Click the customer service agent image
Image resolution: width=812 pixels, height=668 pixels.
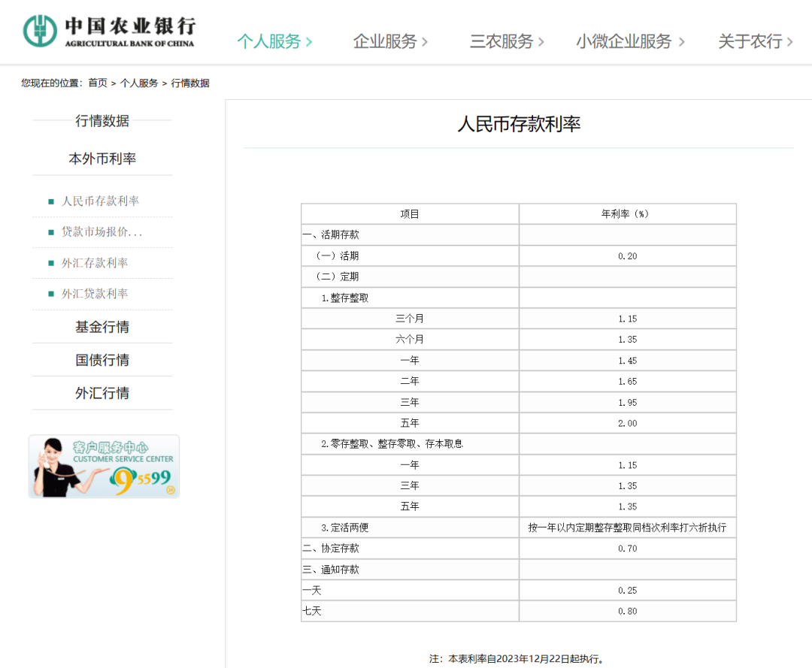pyautogui.click(x=56, y=466)
